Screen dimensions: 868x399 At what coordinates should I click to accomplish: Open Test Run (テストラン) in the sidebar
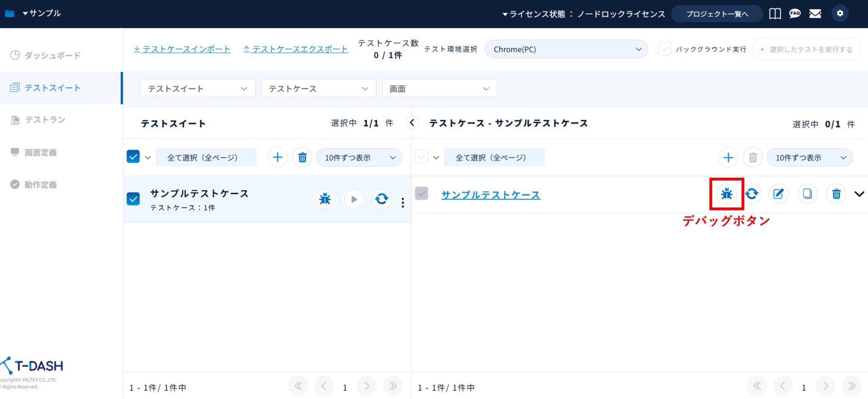point(45,120)
